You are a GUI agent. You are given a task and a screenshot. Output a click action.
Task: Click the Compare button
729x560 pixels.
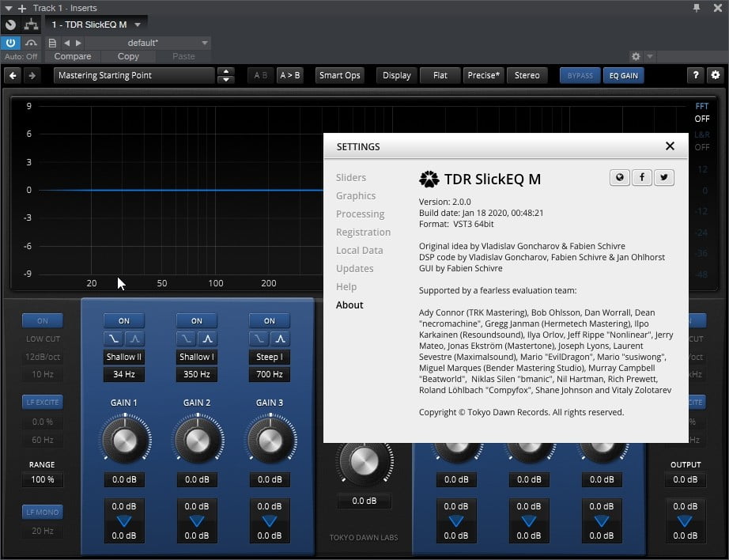tap(73, 56)
